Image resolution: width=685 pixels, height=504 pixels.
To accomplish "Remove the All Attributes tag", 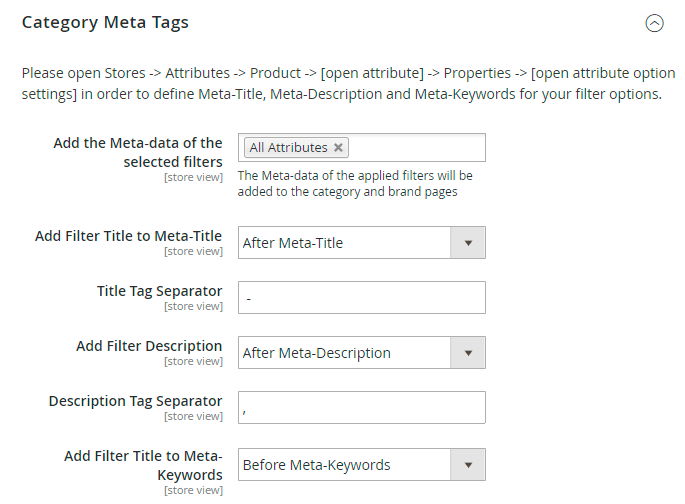I will coord(339,148).
